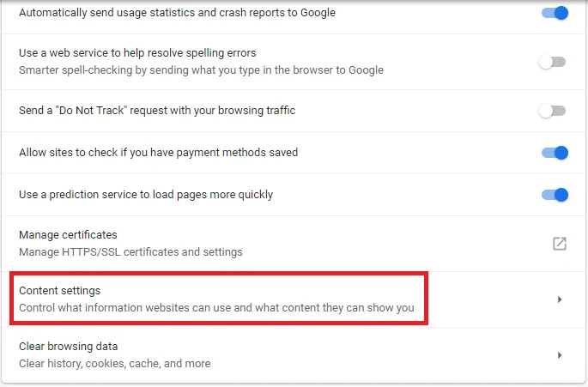Click "Manage HTTPS/SSL certificates and settings" text
Image resolution: width=588 pixels, height=387 pixels.
click(130, 251)
